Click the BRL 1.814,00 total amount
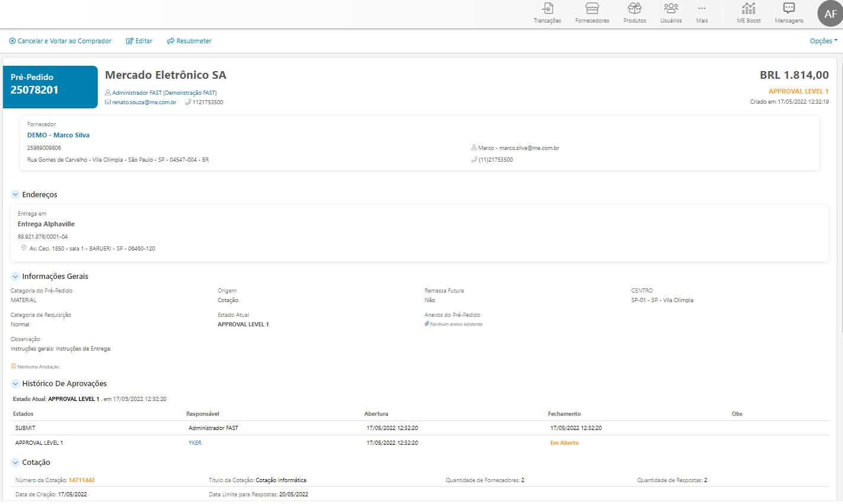This screenshot has height=504, width=843. tap(794, 75)
